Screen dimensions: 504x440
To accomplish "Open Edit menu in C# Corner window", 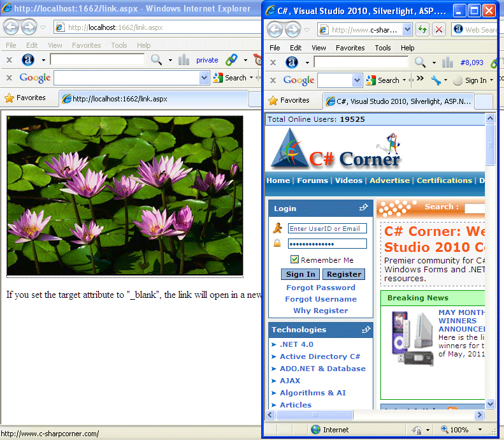I will 296,48.
